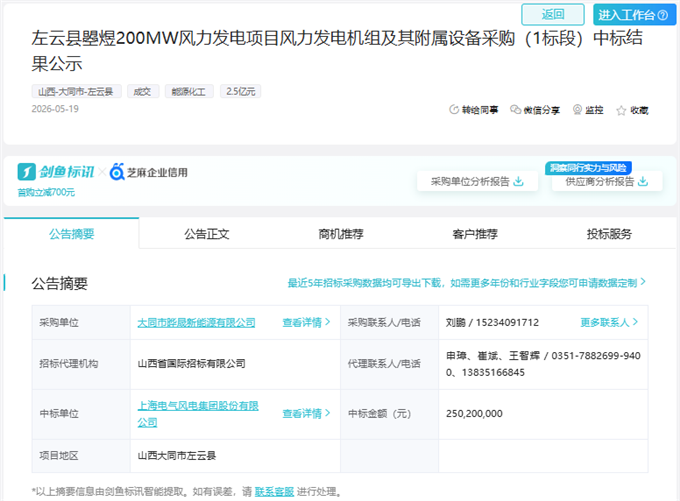Click contact 刘鹏 / 15234091712
Screen dimensions: 680x501
492,322
